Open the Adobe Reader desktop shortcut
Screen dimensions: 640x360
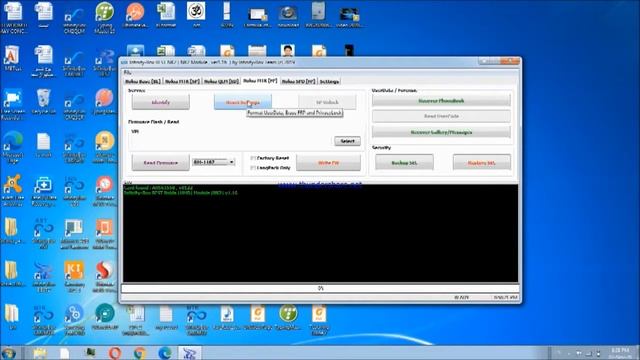pyautogui.click(x=12, y=58)
